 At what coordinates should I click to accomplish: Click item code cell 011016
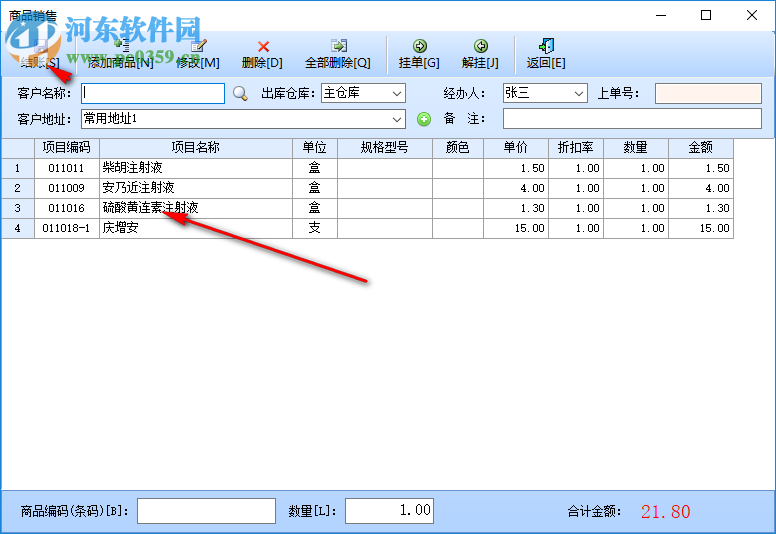(67, 208)
